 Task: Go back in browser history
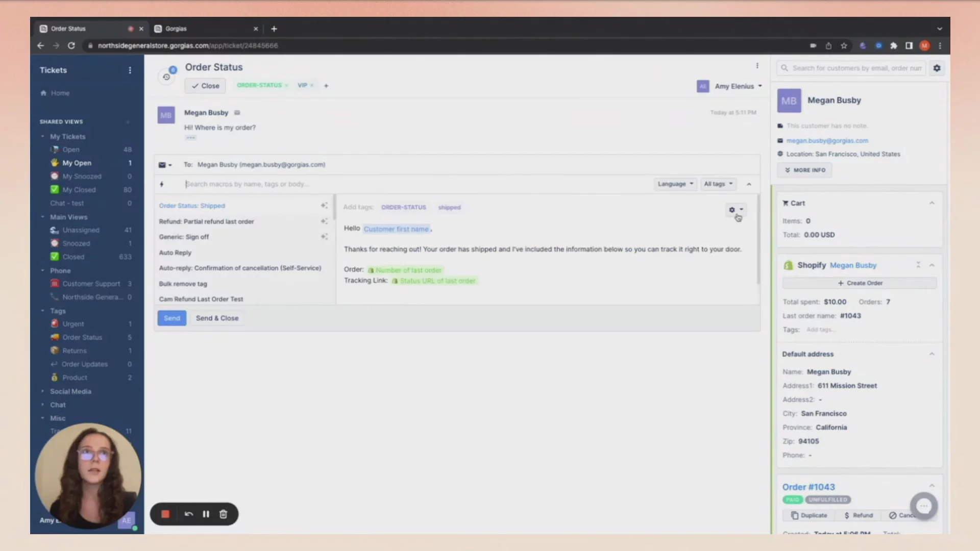(x=40, y=45)
